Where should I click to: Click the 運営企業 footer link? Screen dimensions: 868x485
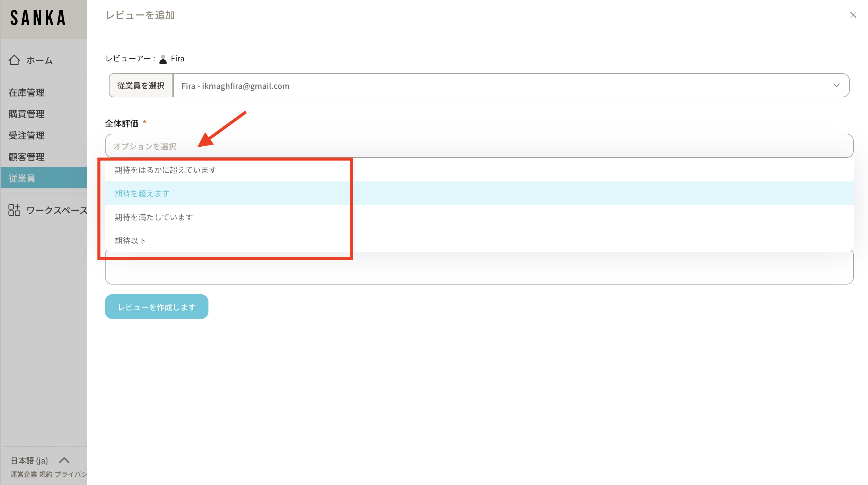23,474
